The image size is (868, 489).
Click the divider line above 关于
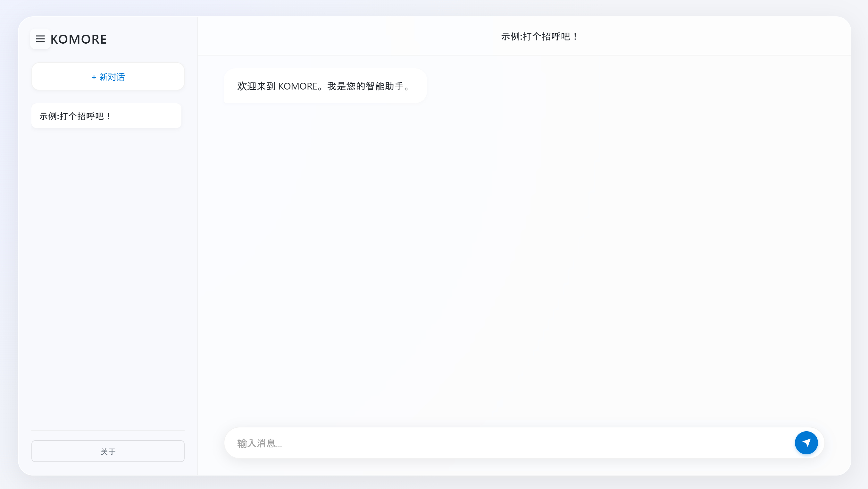(x=108, y=430)
